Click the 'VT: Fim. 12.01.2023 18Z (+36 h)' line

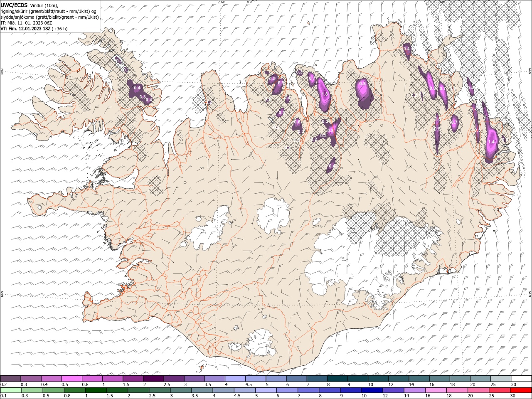[34, 29]
